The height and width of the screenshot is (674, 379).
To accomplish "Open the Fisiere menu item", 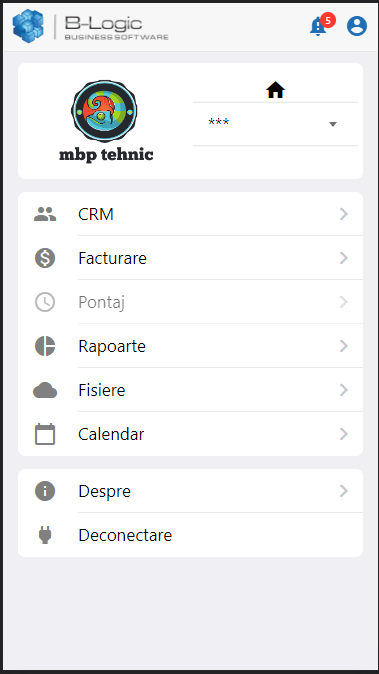I will (190, 390).
